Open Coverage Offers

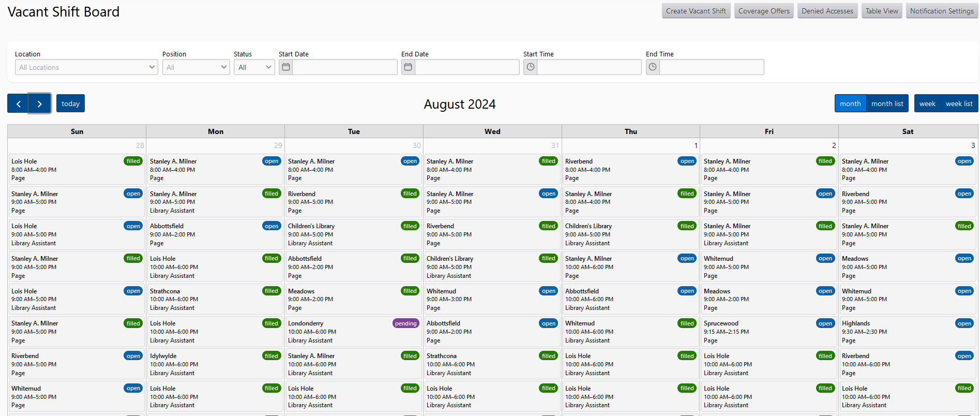[x=764, y=11]
